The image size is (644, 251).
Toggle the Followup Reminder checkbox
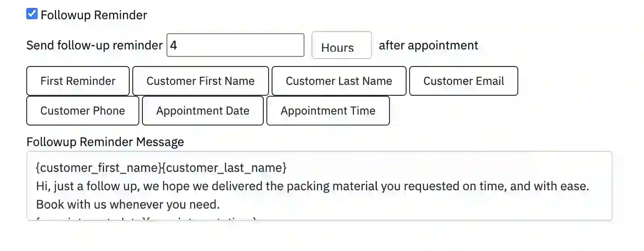click(32, 14)
